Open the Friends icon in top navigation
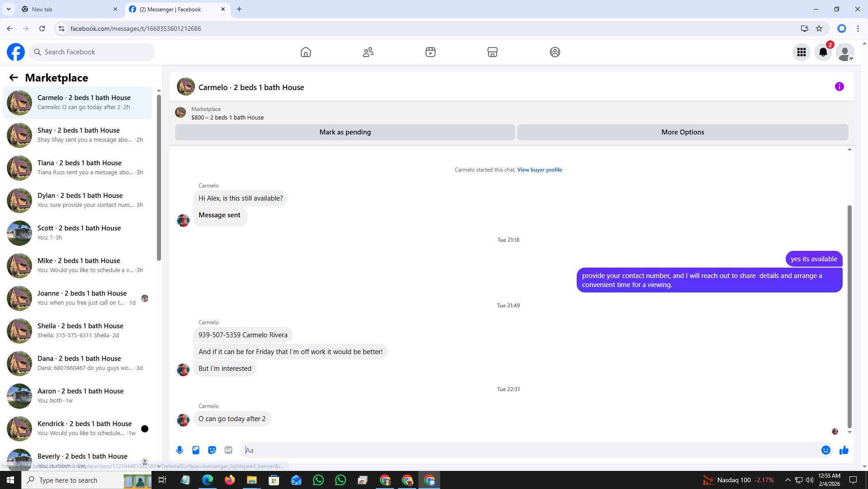The width and height of the screenshot is (868, 489). point(368,52)
